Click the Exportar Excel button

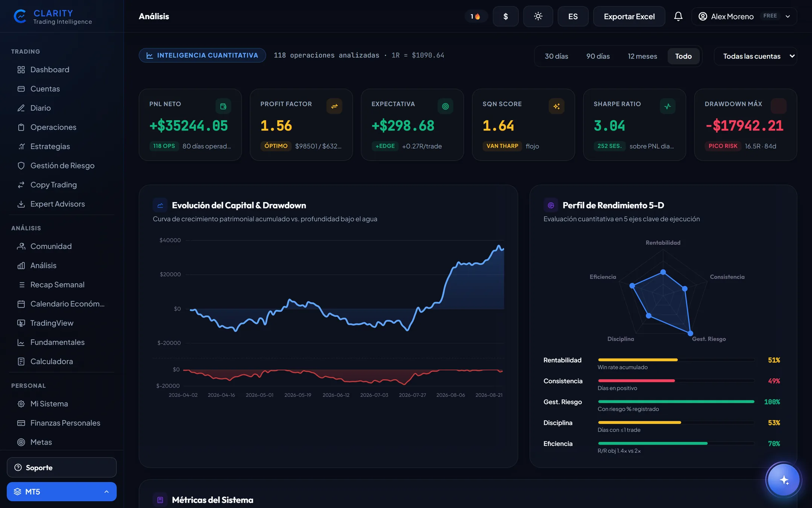[x=629, y=16]
